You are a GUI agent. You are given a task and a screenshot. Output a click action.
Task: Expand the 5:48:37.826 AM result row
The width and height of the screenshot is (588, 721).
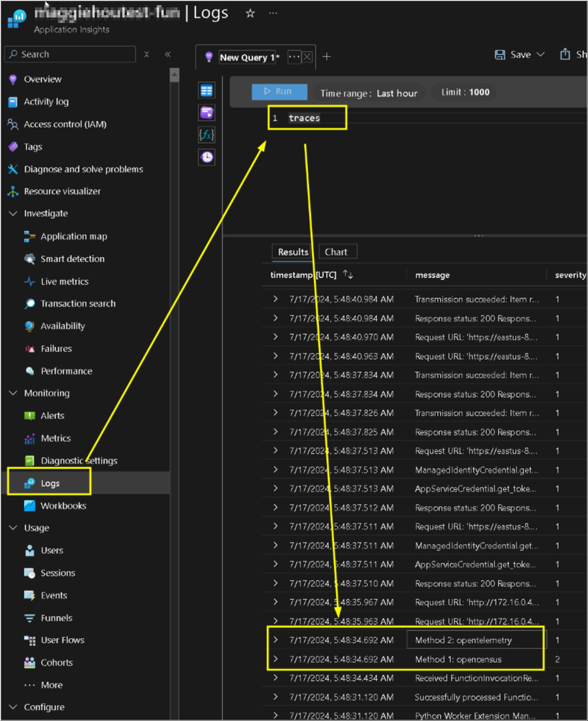tap(276, 412)
